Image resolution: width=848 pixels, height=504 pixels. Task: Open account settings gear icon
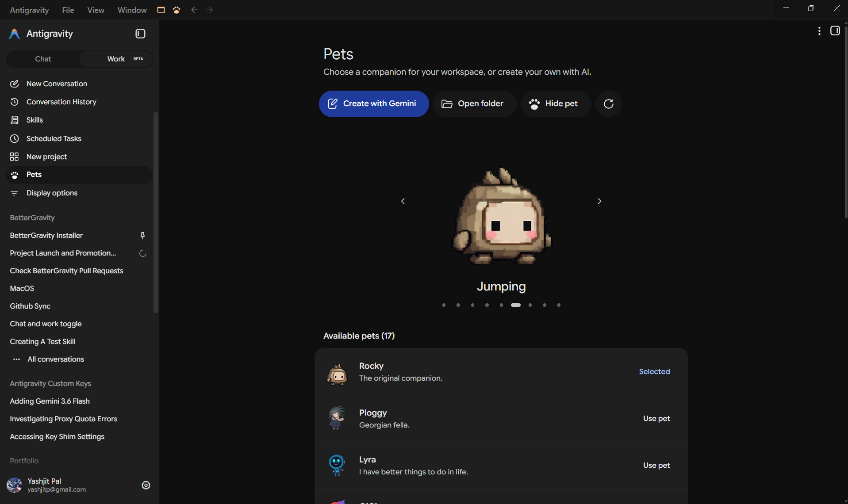146,485
